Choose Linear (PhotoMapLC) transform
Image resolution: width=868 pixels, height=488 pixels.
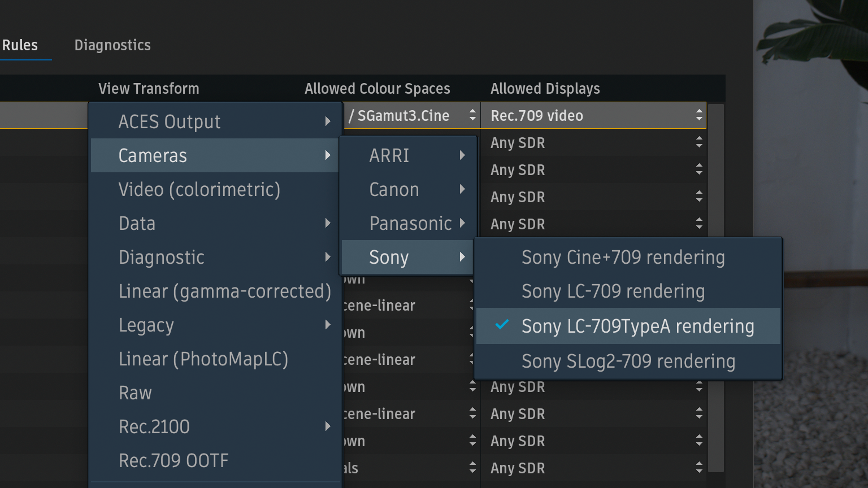(x=215, y=359)
